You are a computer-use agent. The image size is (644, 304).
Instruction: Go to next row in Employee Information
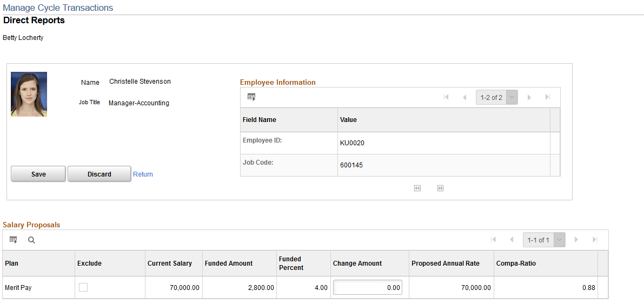[x=529, y=97]
